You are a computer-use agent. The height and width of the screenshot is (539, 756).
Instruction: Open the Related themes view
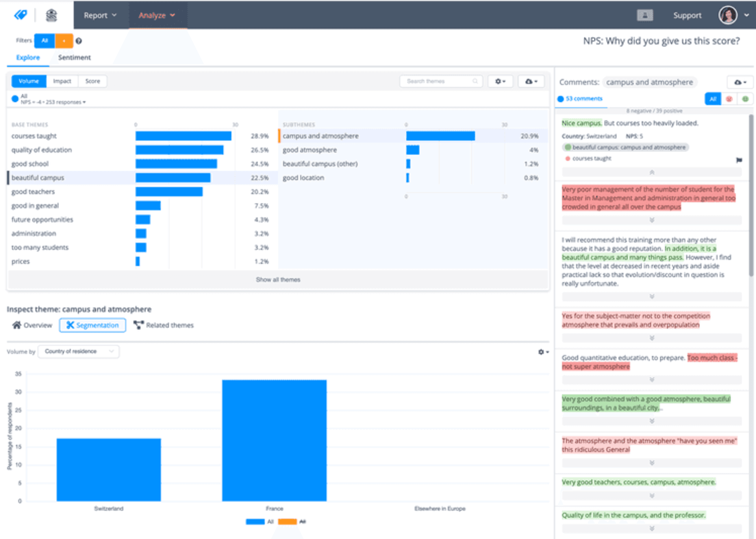[169, 325]
